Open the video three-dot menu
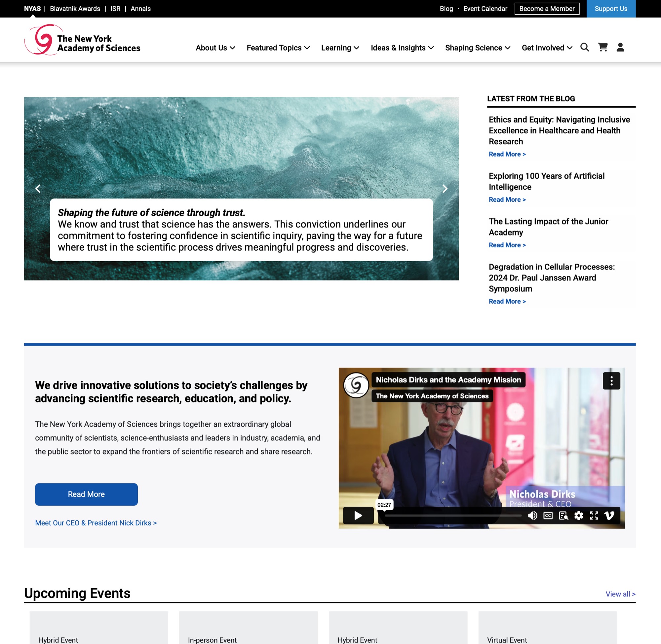This screenshot has width=661, height=644. tap(611, 381)
